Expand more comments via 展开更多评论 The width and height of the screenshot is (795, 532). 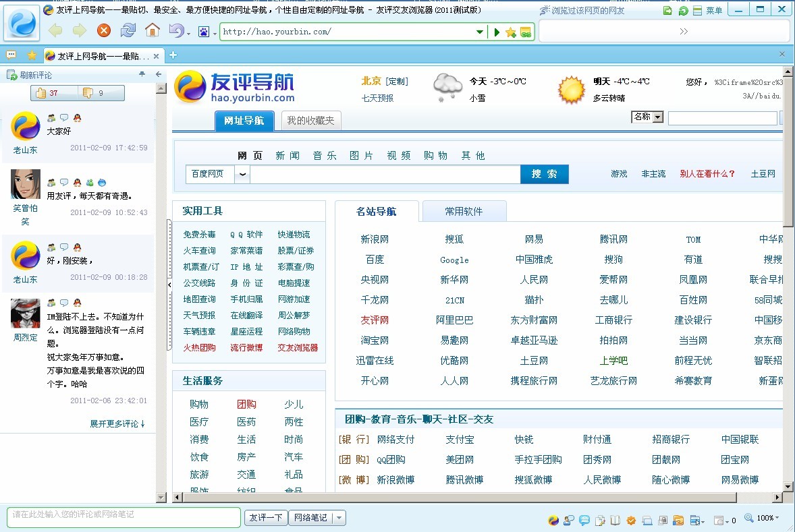click(117, 423)
